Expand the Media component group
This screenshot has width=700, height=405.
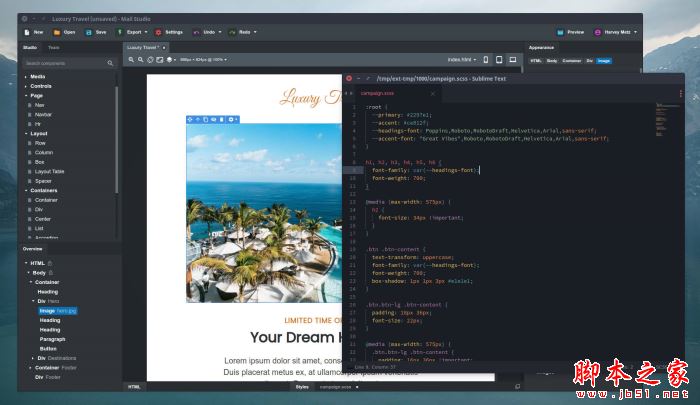pyautogui.click(x=27, y=76)
